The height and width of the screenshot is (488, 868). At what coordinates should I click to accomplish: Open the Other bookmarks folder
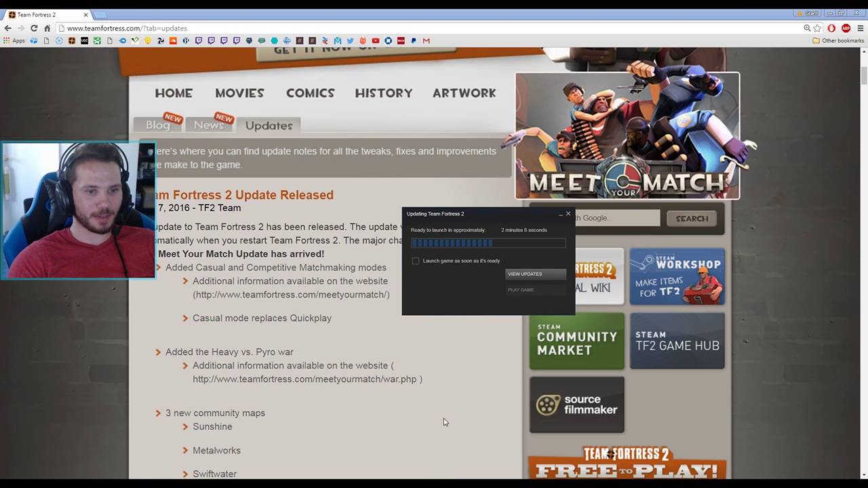click(x=838, y=41)
